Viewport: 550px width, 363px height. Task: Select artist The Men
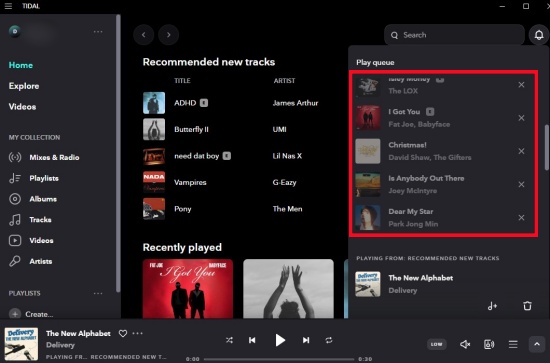tap(287, 209)
